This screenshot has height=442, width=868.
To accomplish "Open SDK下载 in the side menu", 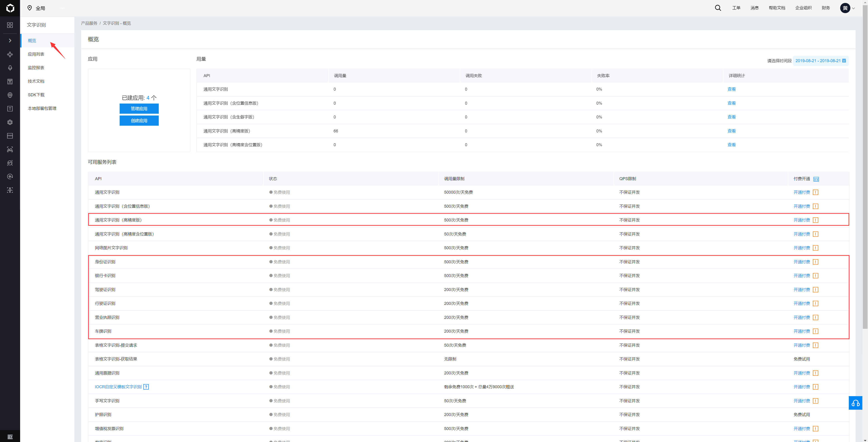I will 36,95.
